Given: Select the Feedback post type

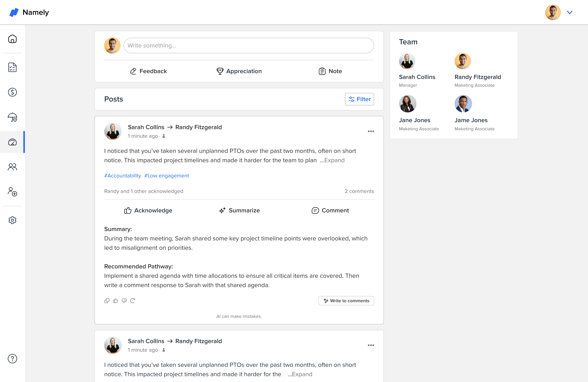Looking at the screenshot, I should coord(148,71).
